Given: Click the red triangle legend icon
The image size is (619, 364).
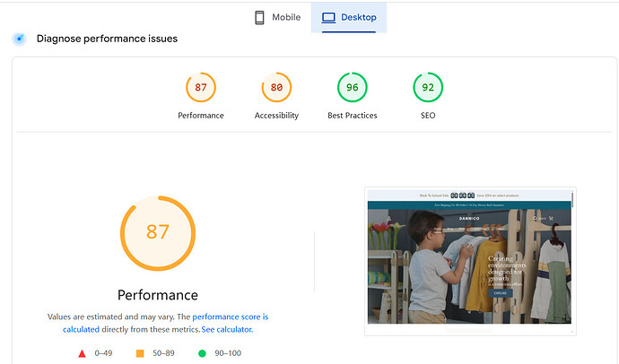Looking at the screenshot, I should coord(83,353).
